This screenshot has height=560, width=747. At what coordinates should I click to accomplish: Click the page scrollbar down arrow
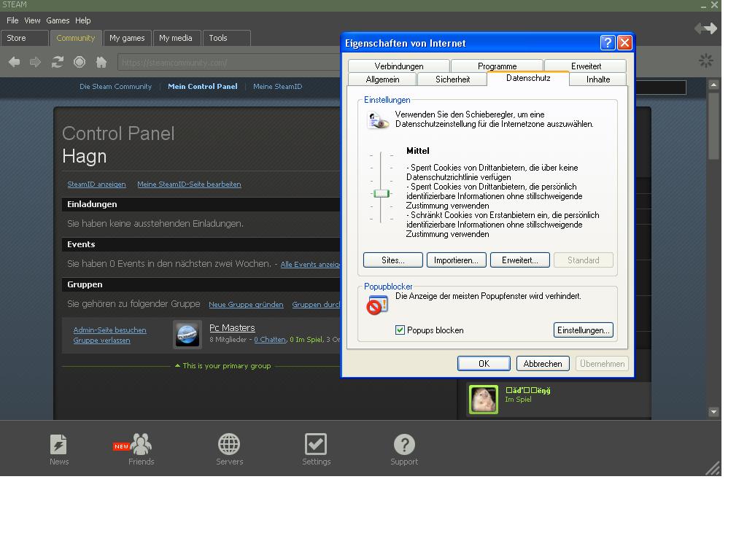tap(713, 412)
